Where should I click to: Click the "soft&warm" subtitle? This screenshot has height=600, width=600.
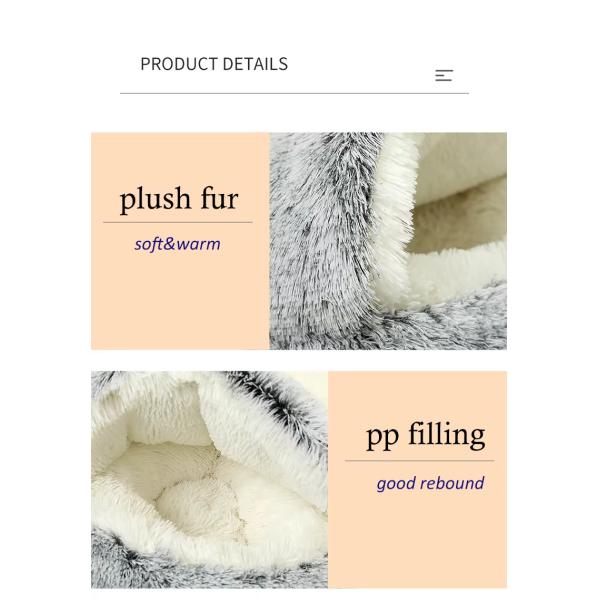177,244
